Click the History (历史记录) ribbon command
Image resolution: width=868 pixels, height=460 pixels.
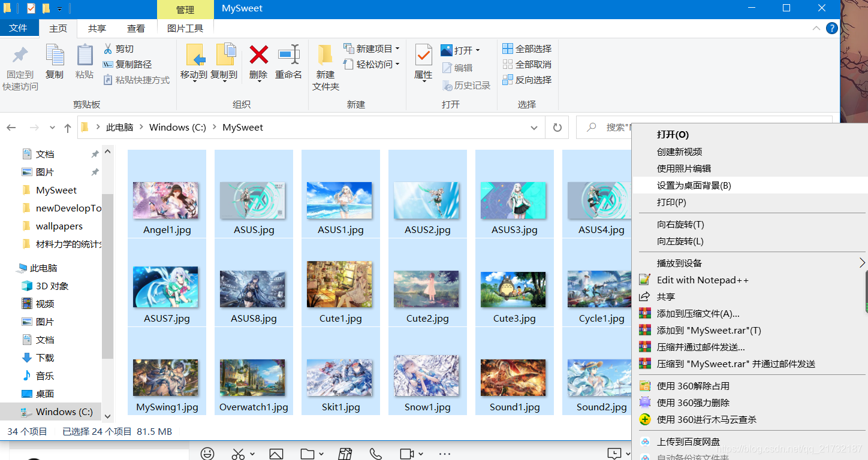coord(466,86)
